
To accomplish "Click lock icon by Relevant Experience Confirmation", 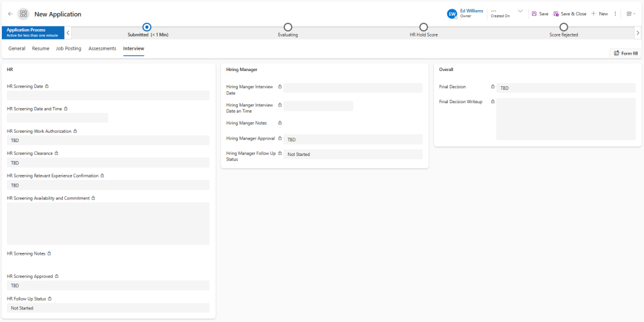I will 103,175.
